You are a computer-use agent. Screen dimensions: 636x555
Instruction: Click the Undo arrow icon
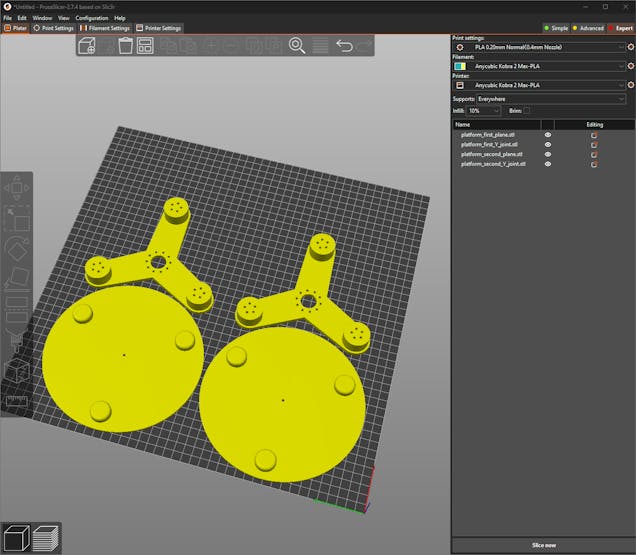[x=344, y=46]
